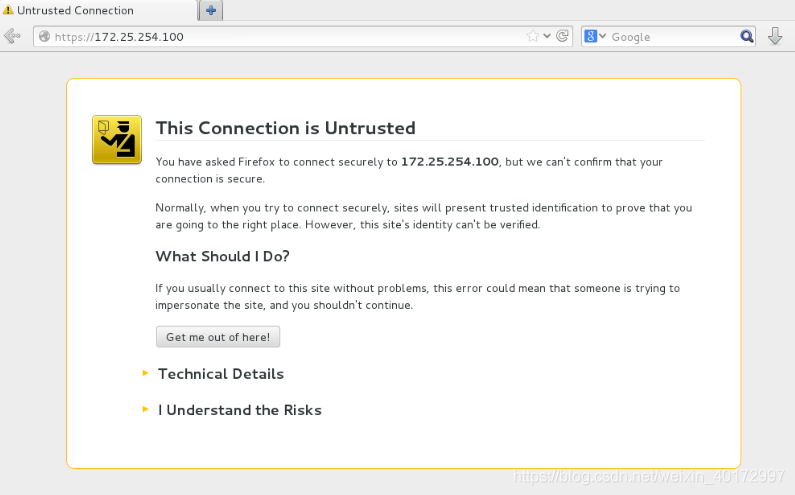
Task: Click the Get me out of here! button
Action: (x=218, y=337)
